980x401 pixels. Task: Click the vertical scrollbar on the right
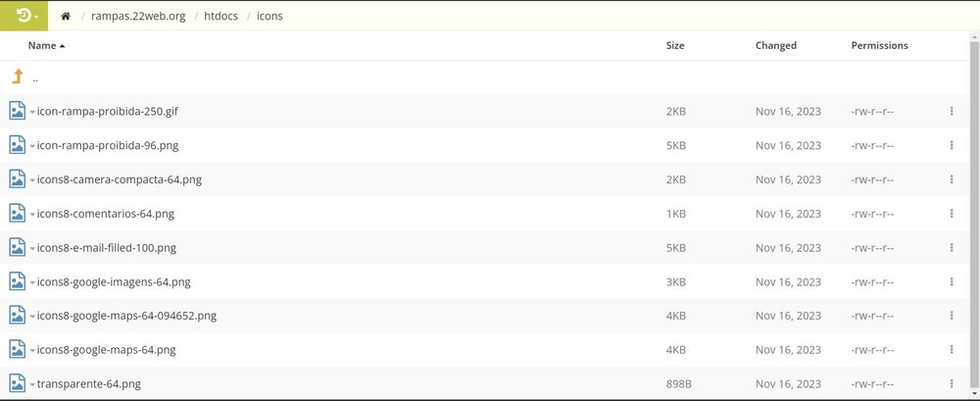tap(974, 213)
